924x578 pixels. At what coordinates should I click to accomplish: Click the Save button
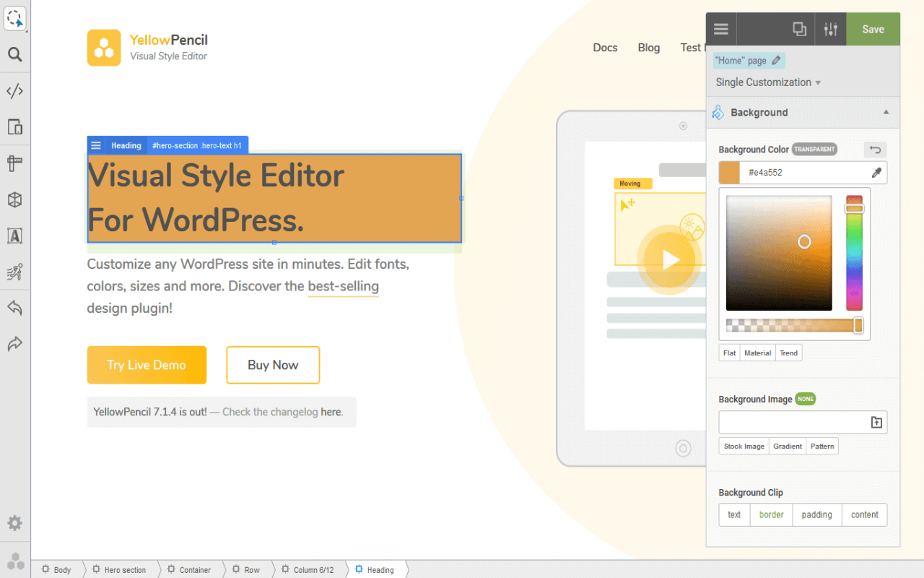pos(873,29)
